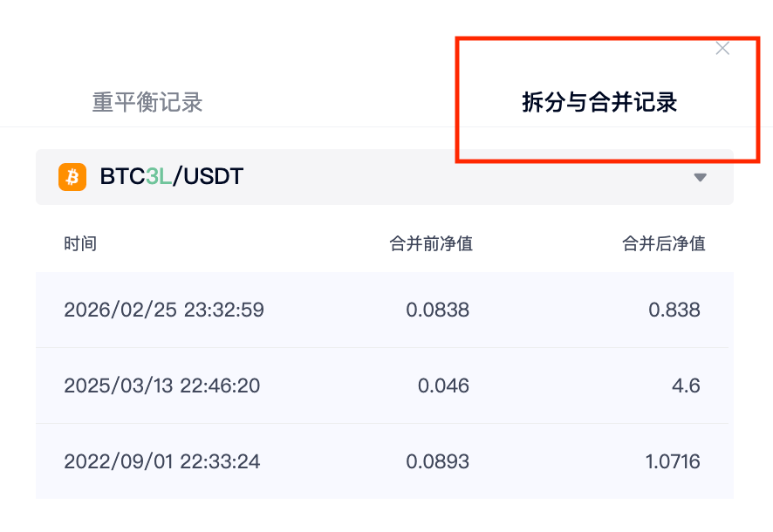
Task: Click the orange Bitcoin coin icon
Action: coord(72,177)
